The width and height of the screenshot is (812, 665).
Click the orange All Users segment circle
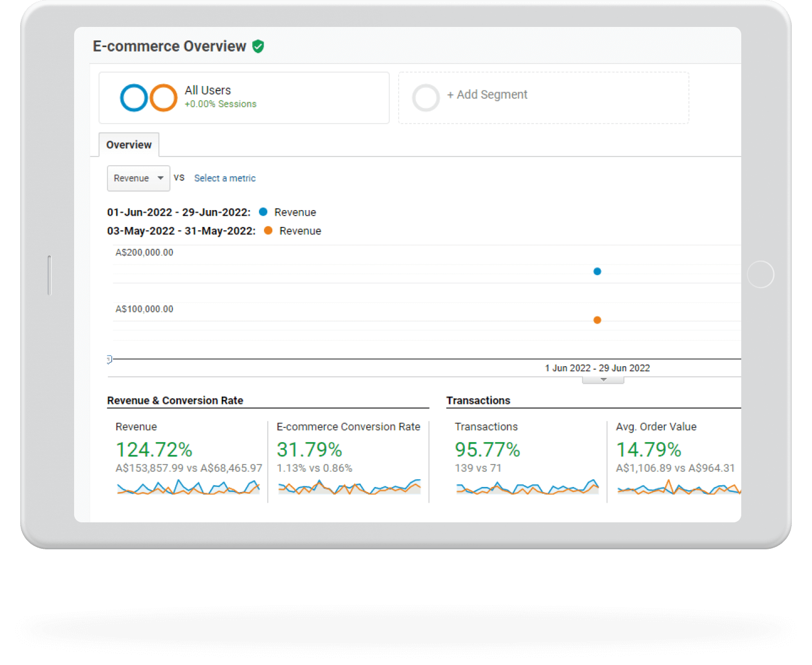coord(163,98)
